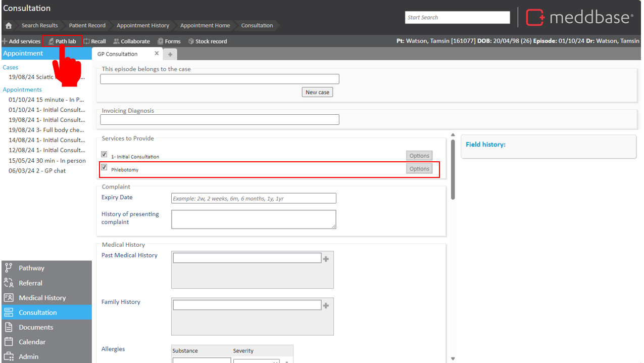Open Options for Phlebotomy service
The height and width of the screenshot is (363, 644).
point(419,169)
